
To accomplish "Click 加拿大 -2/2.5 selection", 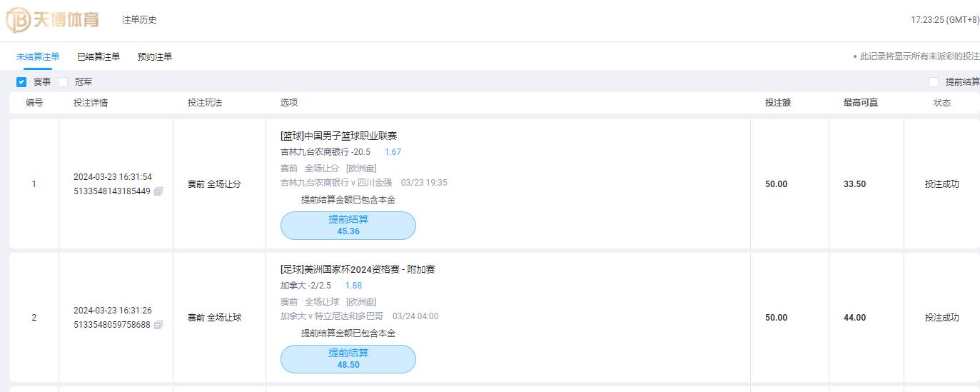I will click(305, 286).
